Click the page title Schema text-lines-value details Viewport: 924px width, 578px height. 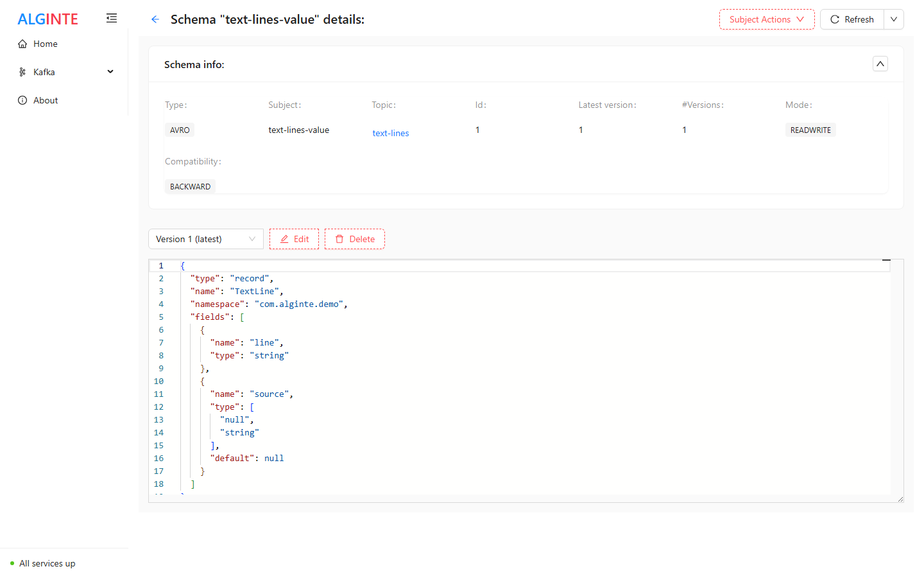pos(268,19)
